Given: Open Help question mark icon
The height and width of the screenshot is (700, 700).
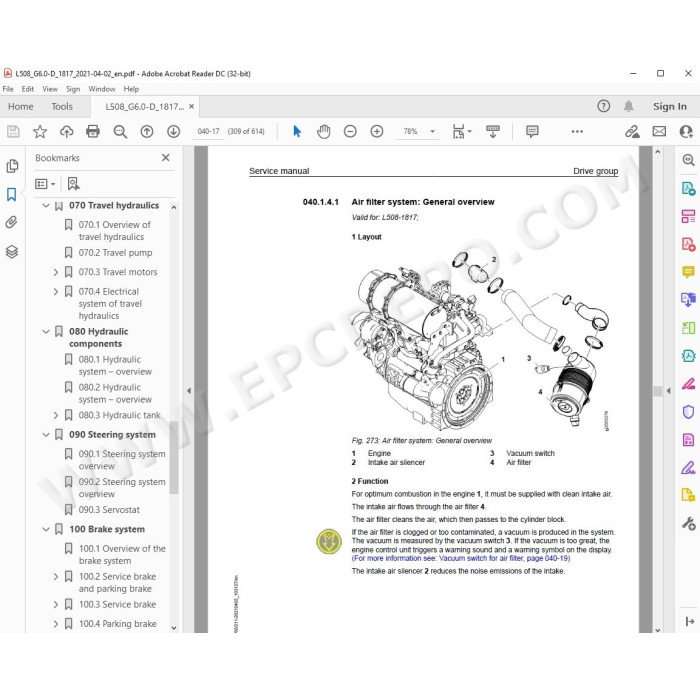Looking at the screenshot, I should pos(603,106).
